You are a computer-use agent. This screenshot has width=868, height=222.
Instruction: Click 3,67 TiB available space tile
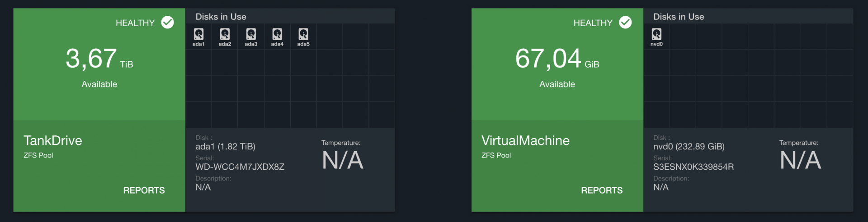pyautogui.click(x=99, y=59)
